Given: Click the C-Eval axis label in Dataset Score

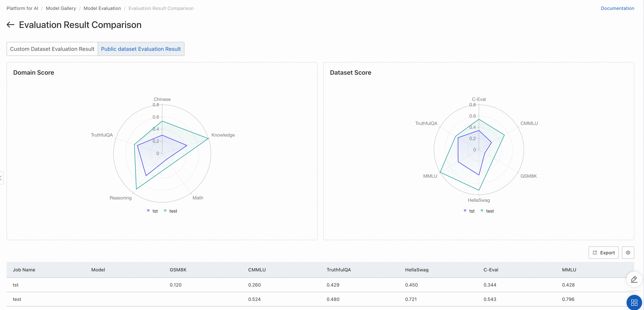Looking at the screenshot, I should [479, 99].
